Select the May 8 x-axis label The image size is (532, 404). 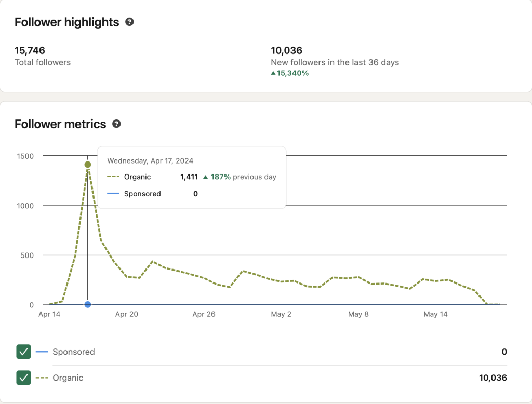(358, 314)
